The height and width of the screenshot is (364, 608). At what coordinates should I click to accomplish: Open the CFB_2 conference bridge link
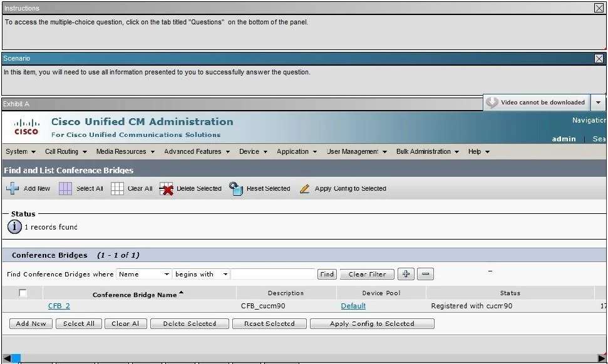pos(59,306)
